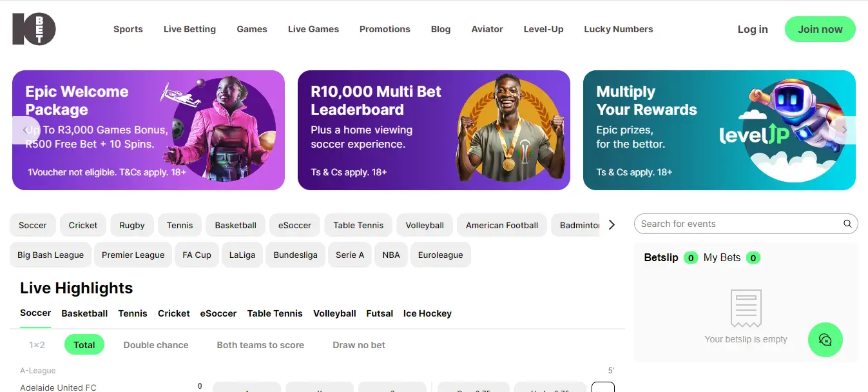Open the live chat support bubble
This screenshot has width=868, height=392.
click(825, 340)
